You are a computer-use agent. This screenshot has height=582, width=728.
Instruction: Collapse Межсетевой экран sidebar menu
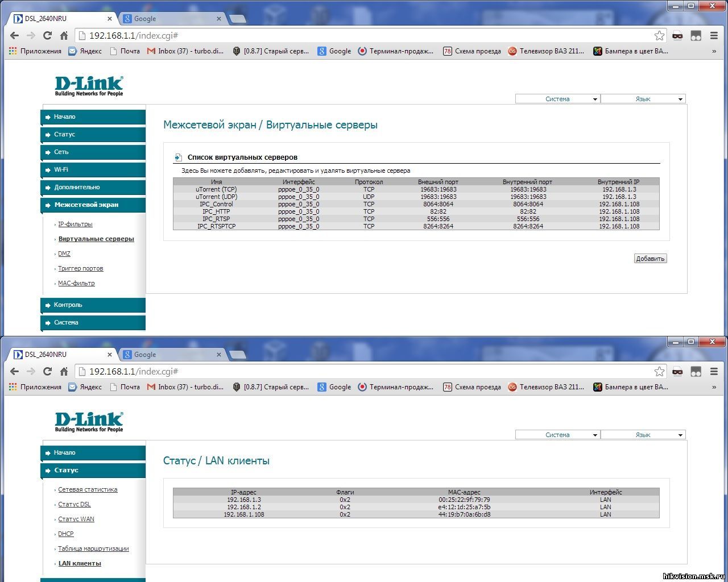(93, 205)
